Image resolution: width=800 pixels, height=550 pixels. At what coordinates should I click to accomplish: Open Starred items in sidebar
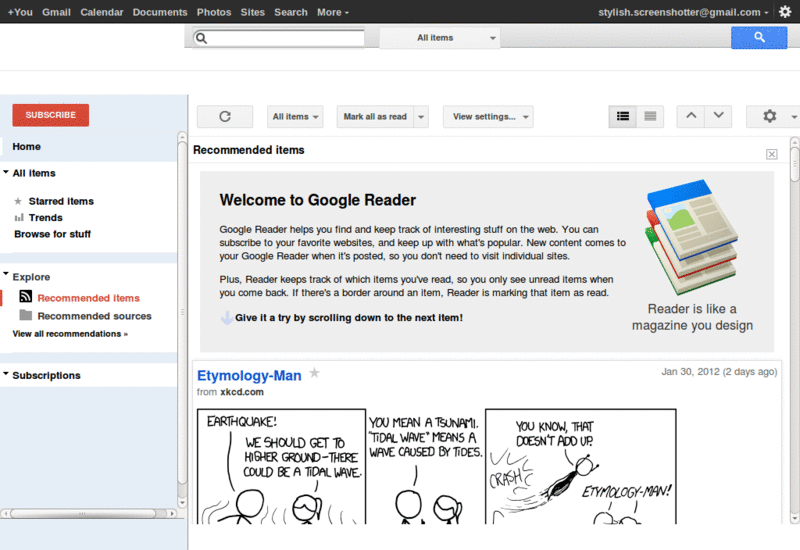point(61,201)
